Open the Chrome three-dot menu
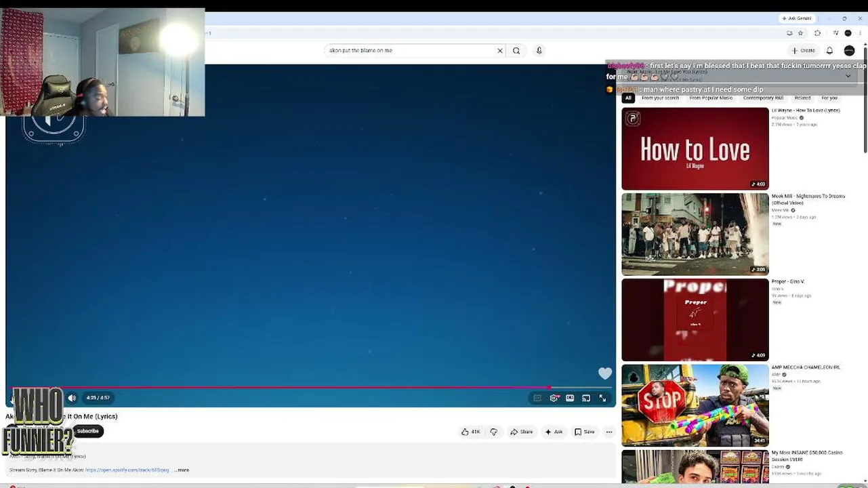Screen dimensions: 868x488 859,33
